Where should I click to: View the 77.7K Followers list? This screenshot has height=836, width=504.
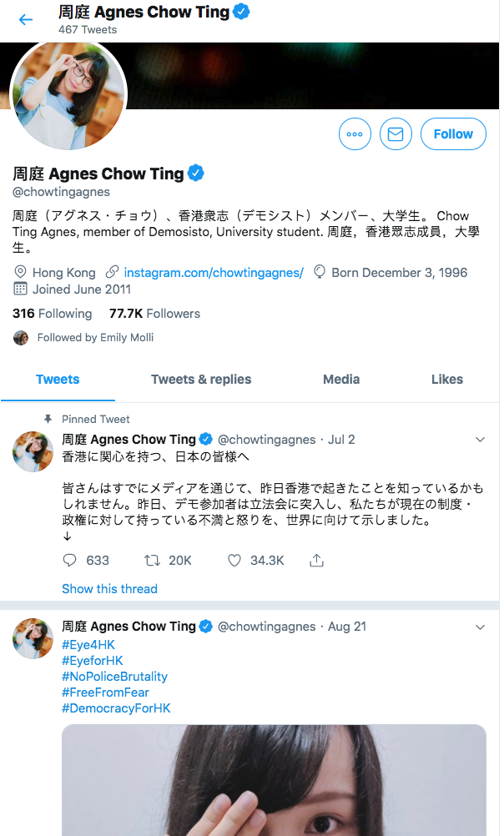click(x=154, y=314)
